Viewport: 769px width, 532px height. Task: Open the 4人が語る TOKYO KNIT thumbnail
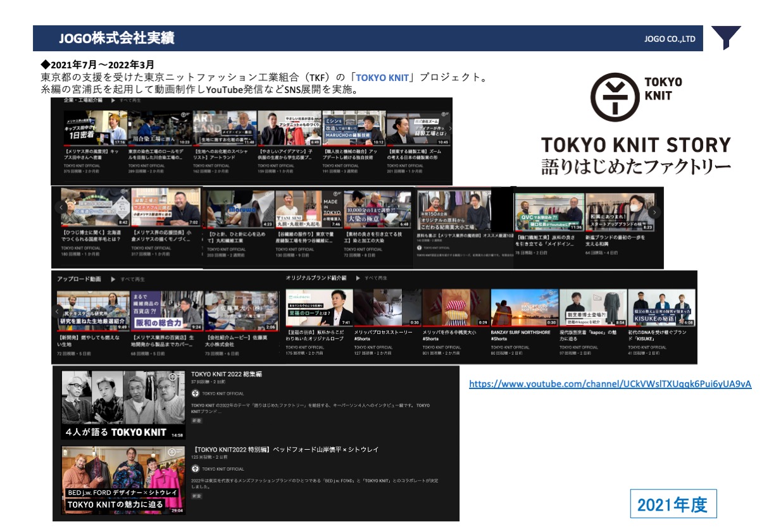pyautogui.click(x=123, y=405)
